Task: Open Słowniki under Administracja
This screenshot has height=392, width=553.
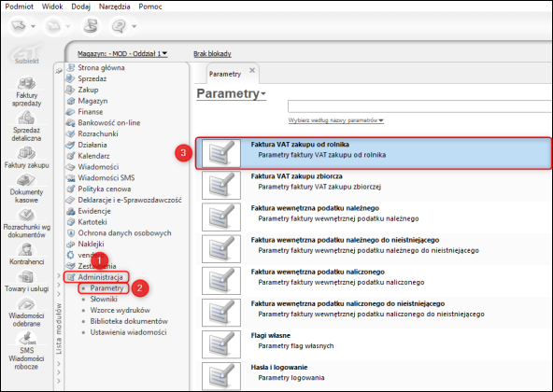Action: (104, 299)
